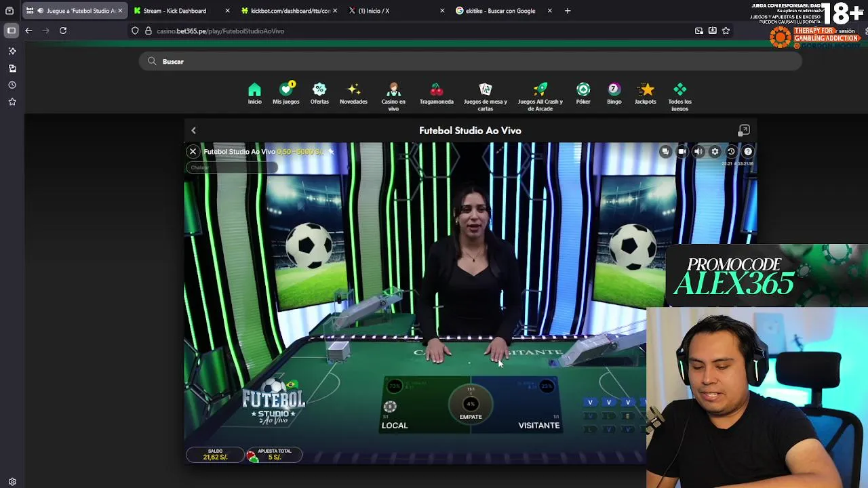Image resolution: width=868 pixels, height=488 pixels.
Task: Close the Futebol Studio game with X
Action: pos(193,152)
